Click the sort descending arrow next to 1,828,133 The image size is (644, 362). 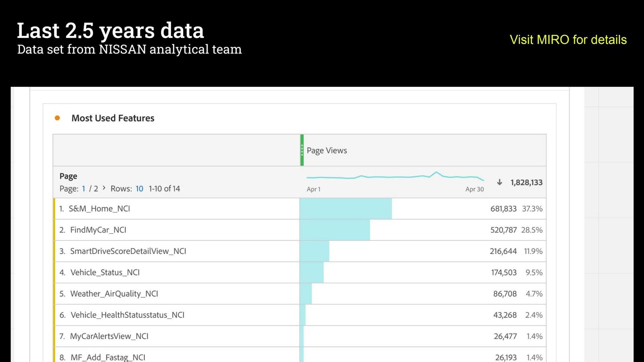pos(500,182)
